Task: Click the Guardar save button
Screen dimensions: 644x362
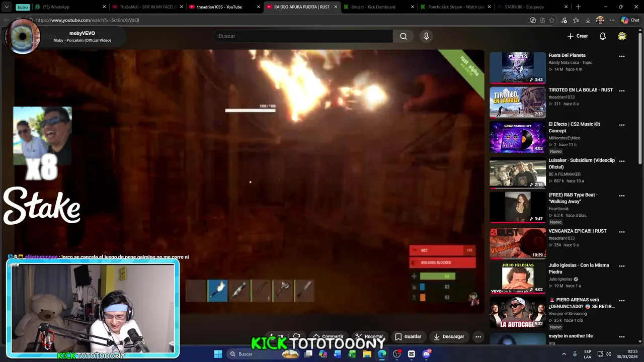Action: [x=408, y=337]
